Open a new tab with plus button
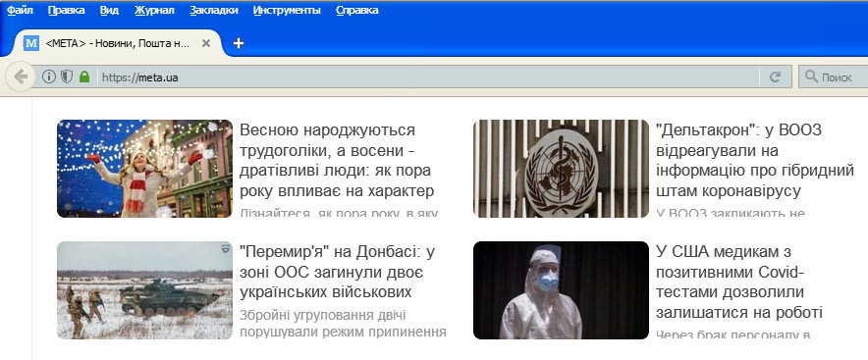868x360 pixels. (x=238, y=43)
